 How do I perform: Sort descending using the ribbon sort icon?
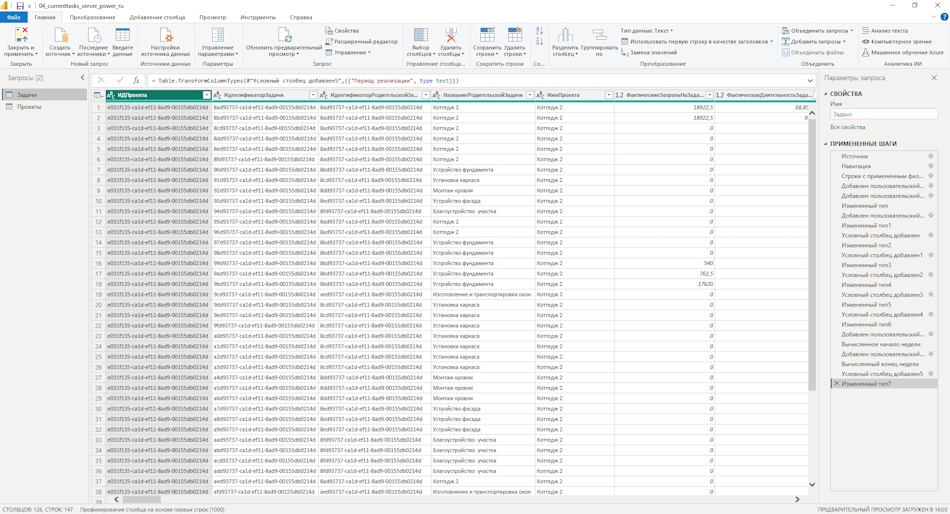tap(539, 41)
